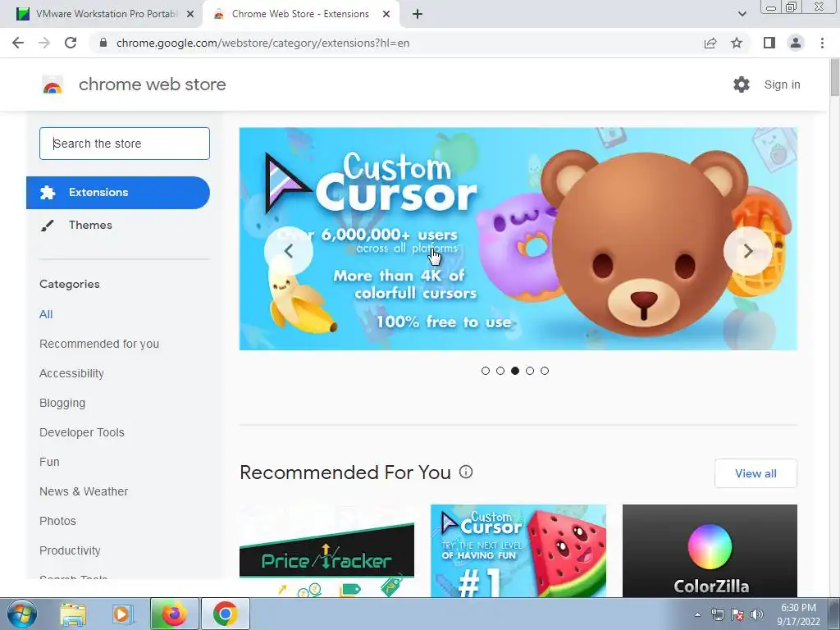The image size is (840, 630).
Task: Open the Blogging category
Action: [x=62, y=403]
